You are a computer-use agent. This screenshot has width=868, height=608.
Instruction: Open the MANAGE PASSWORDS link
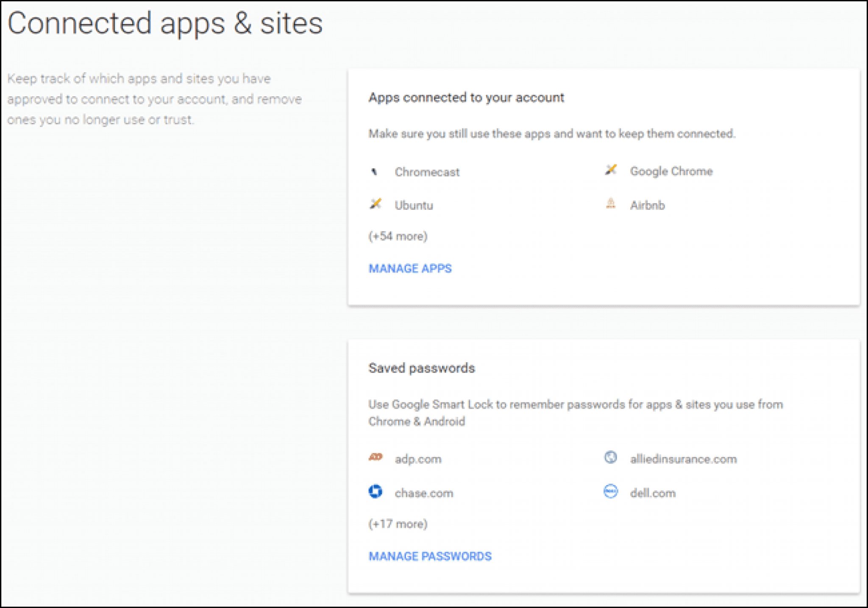pos(430,556)
